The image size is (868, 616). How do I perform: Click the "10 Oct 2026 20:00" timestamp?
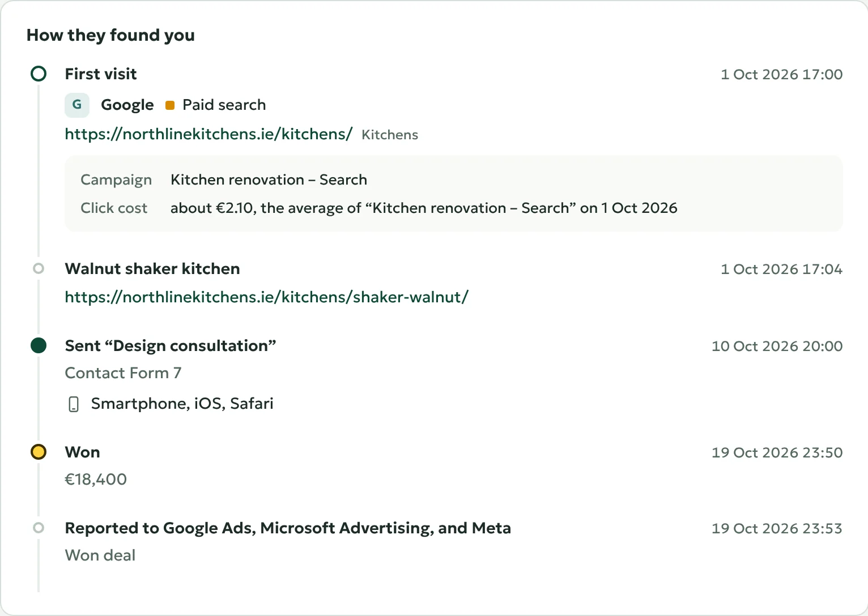[777, 346]
